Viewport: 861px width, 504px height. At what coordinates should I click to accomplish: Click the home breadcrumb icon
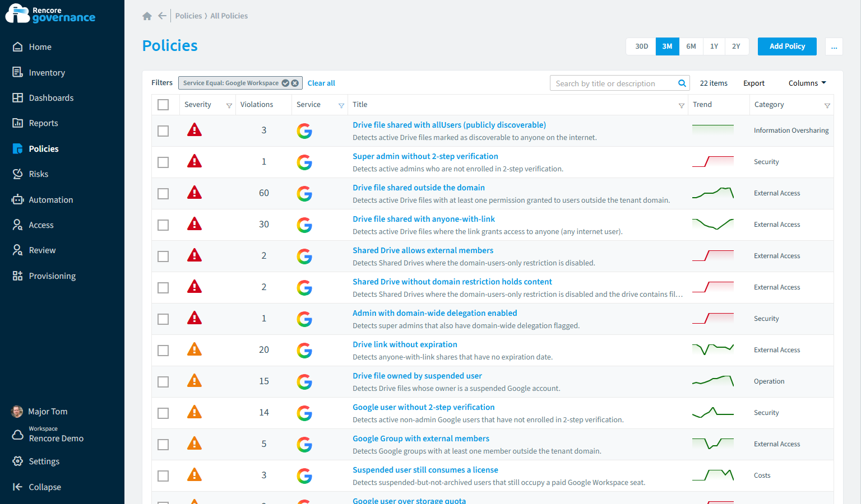[147, 16]
